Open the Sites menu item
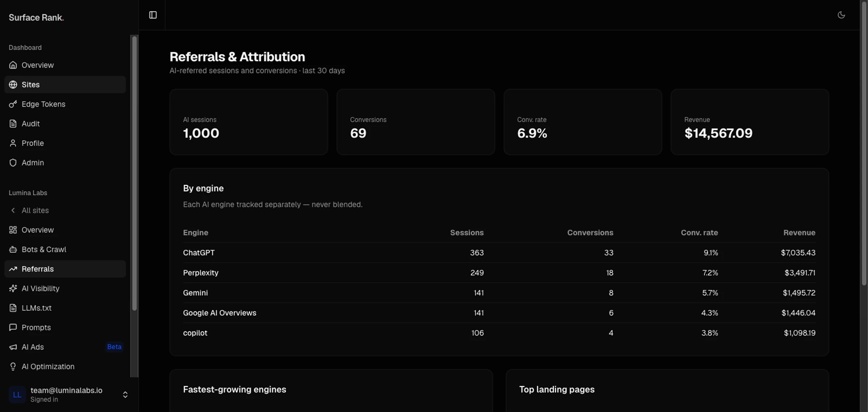Screen dimensions: 868x412 click(65, 85)
